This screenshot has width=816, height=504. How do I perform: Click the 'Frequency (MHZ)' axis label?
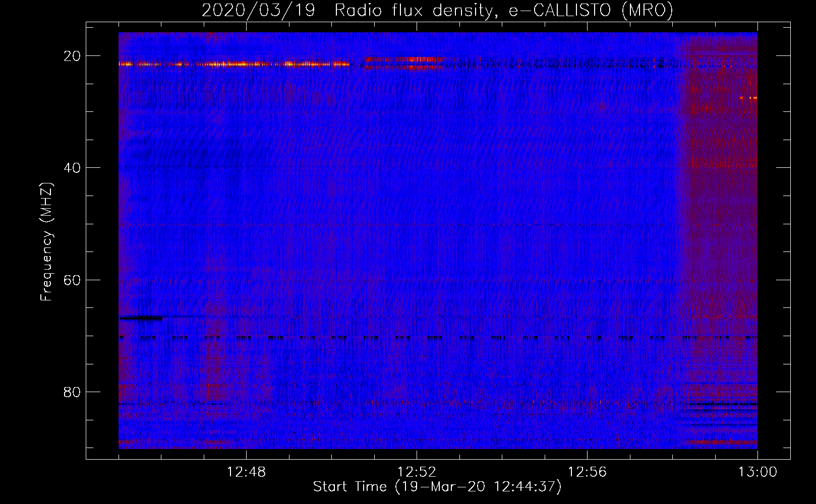46,241
